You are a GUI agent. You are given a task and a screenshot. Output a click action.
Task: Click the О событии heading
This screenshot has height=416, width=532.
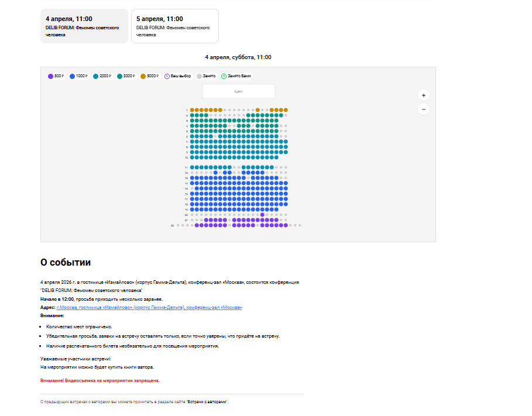point(66,262)
